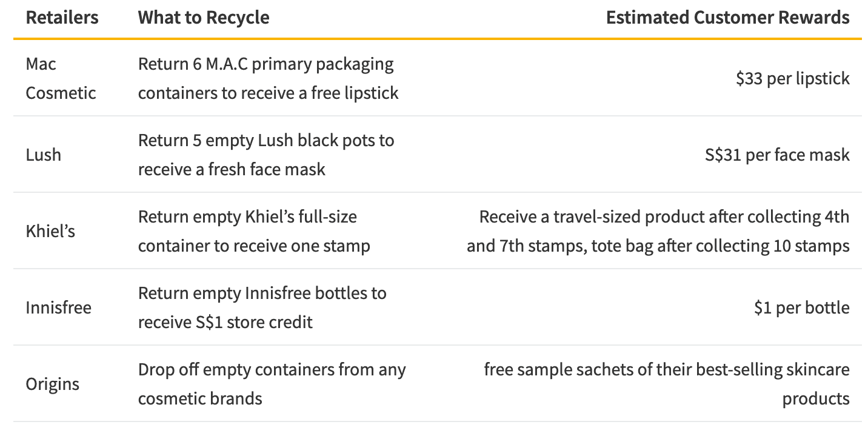Click the Retailers column header

pos(62,18)
